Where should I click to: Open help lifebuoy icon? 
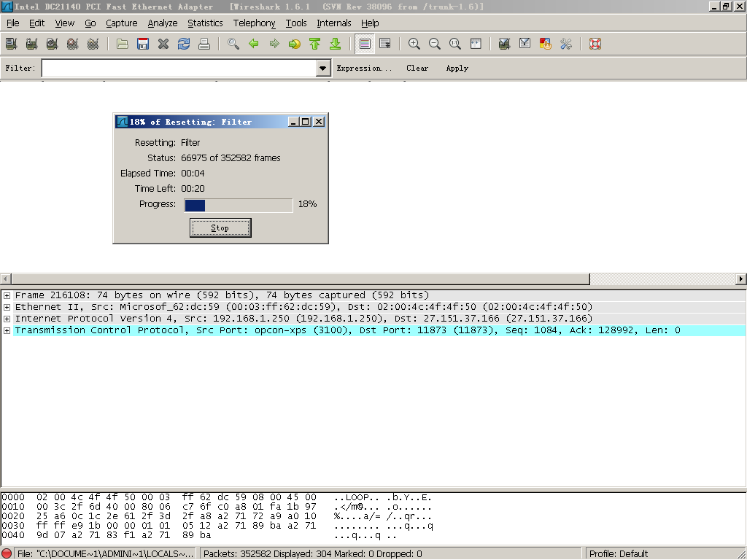pyautogui.click(x=595, y=44)
